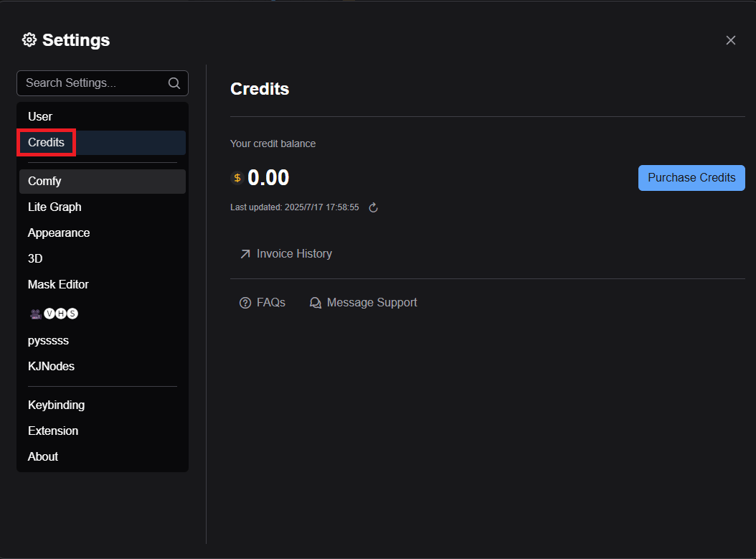The height and width of the screenshot is (559, 756).
Task: Click the magnifier icon in search bar
Action: (174, 83)
